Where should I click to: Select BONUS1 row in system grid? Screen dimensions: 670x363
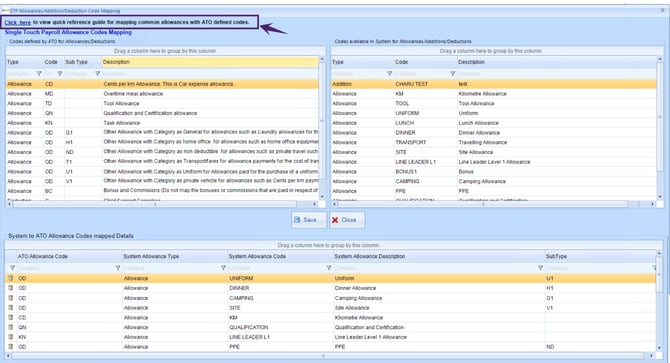[x=494, y=172]
